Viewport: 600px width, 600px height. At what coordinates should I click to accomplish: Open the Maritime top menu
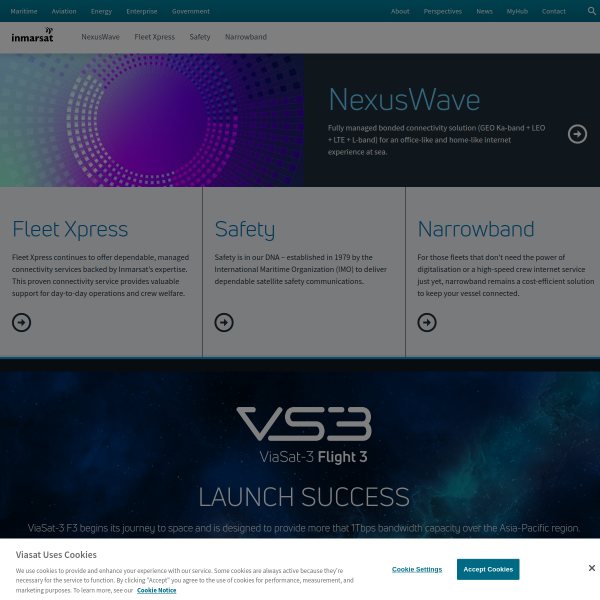coord(24,11)
